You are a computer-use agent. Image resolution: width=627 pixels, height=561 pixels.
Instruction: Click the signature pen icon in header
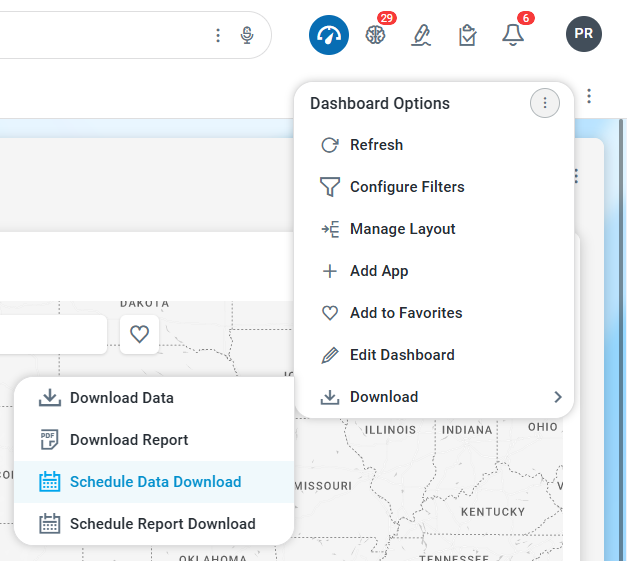[x=421, y=35]
